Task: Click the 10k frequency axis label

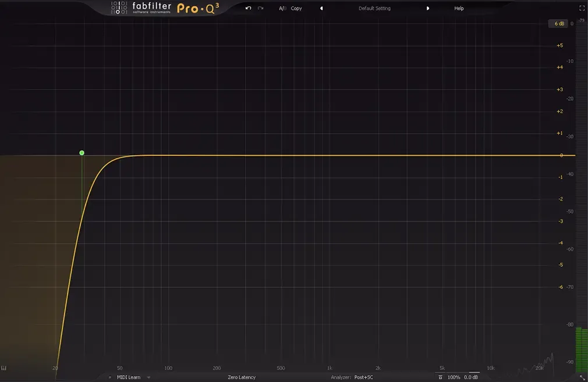Action: (491, 368)
